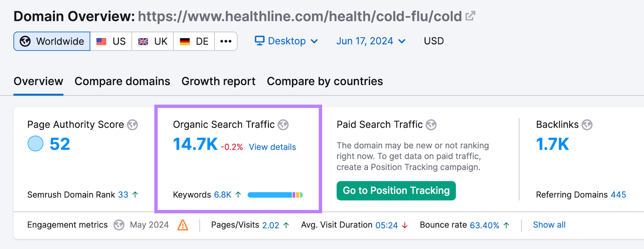Open View details for organic traffic

(x=272, y=147)
